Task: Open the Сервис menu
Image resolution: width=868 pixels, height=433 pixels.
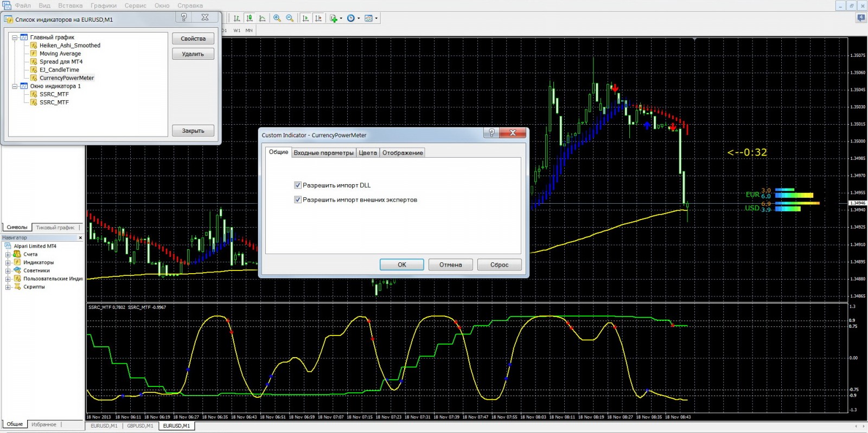Action: [136, 5]
